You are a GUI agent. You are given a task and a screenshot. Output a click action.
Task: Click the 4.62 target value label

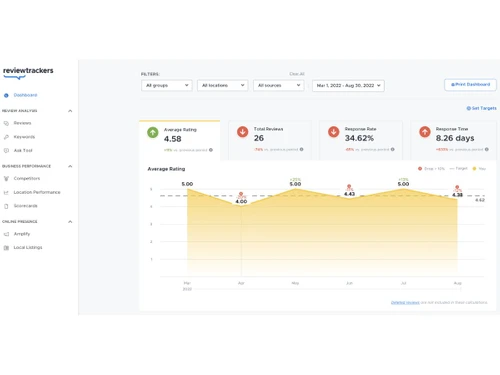480,200
